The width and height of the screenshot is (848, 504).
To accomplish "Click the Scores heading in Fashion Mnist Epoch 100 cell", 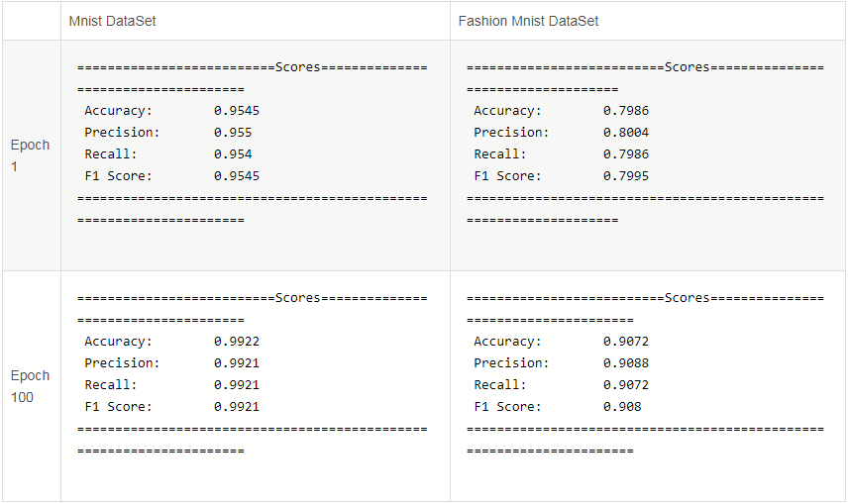I will click(x=688, y=298).
